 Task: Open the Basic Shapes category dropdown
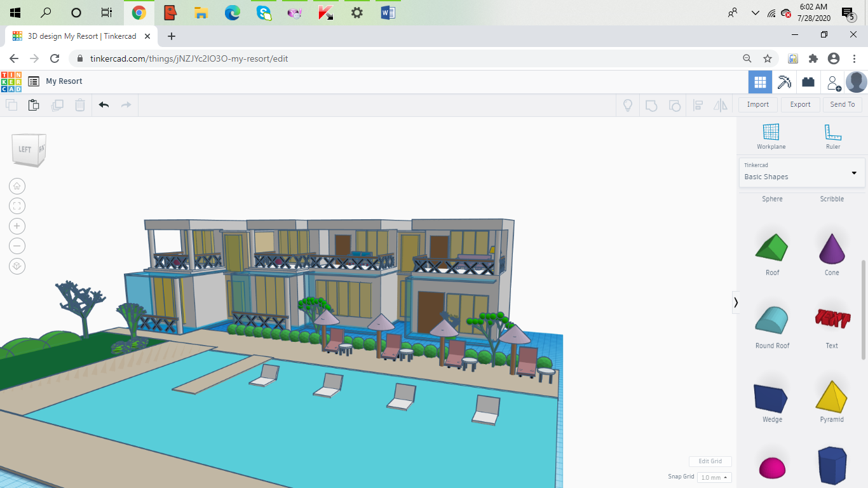click(x=802, y=172)
